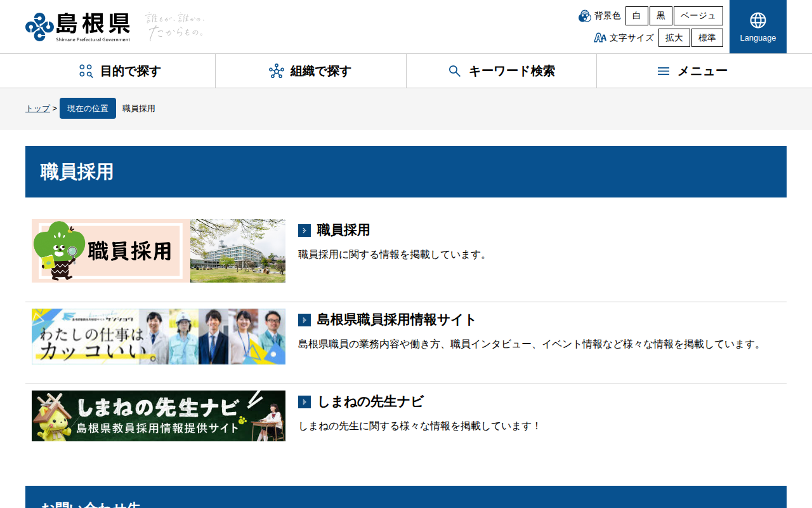Open the メニュー hamburger menu
Image resolution: width=812 pixels, height=508 pixels.
click(691, 71)
